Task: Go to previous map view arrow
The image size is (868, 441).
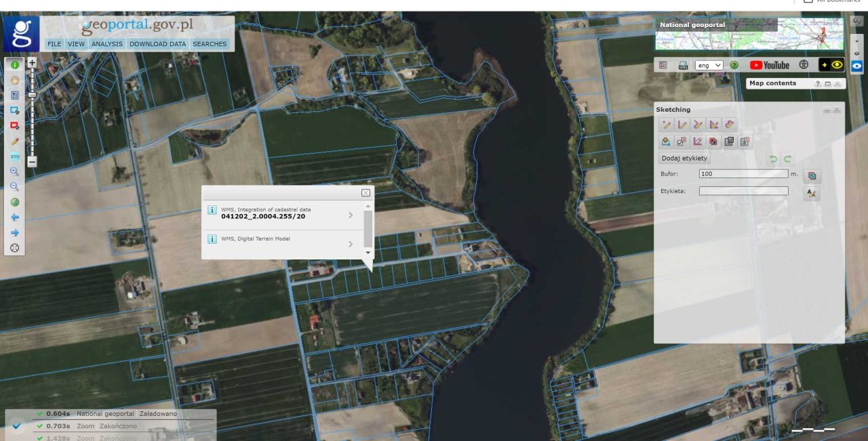Action: coord(14,217)
